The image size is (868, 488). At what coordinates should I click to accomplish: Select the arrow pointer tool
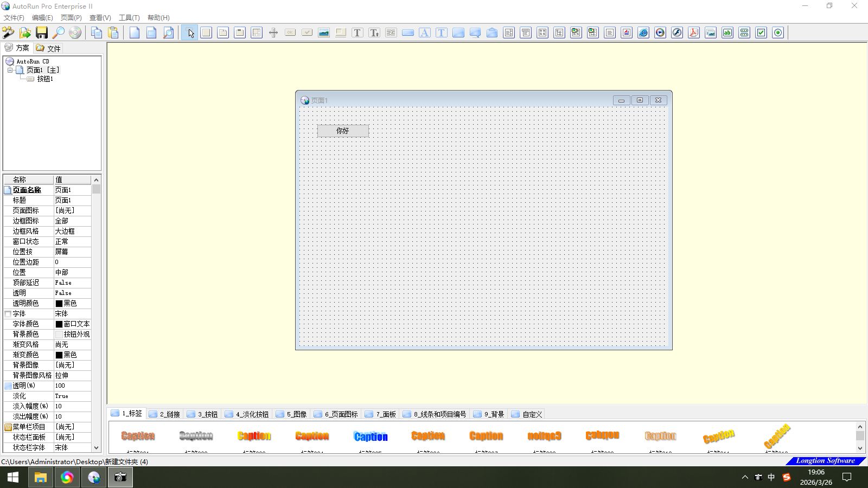pyautogui.click(x=189, y=33)
